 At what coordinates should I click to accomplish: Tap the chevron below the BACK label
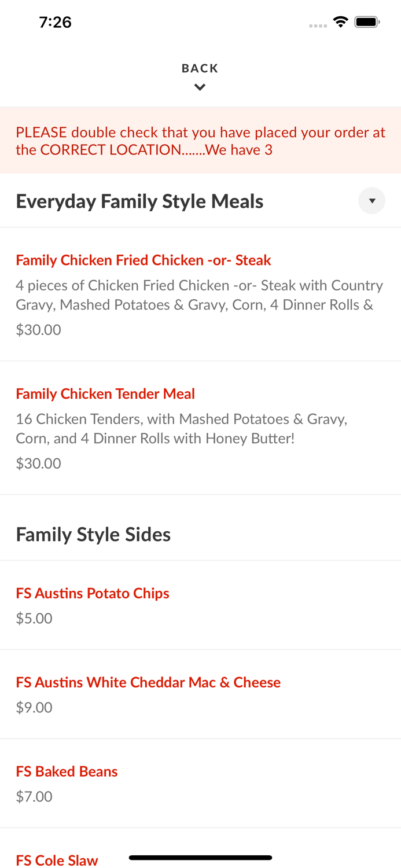pos(200,87)
